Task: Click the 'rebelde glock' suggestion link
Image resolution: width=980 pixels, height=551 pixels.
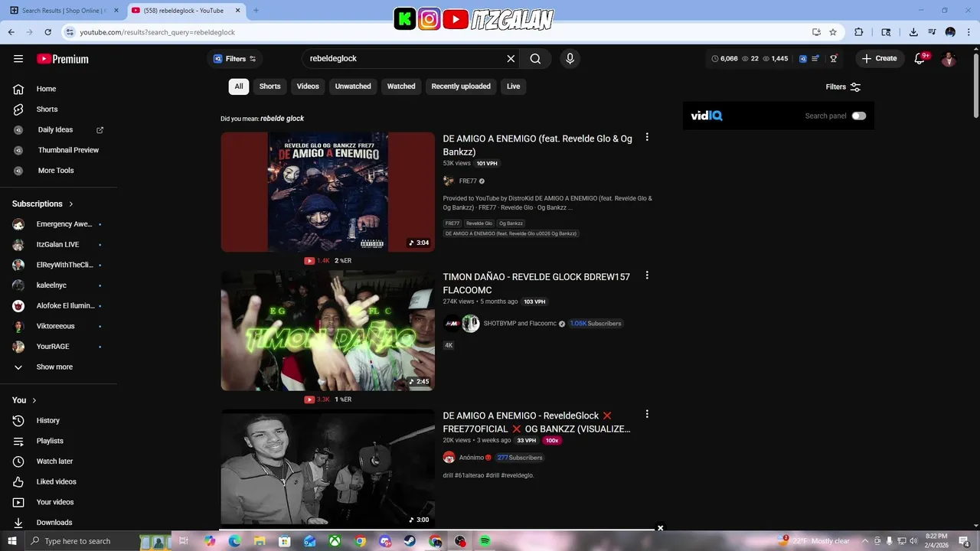Action: tap(282, 119)
